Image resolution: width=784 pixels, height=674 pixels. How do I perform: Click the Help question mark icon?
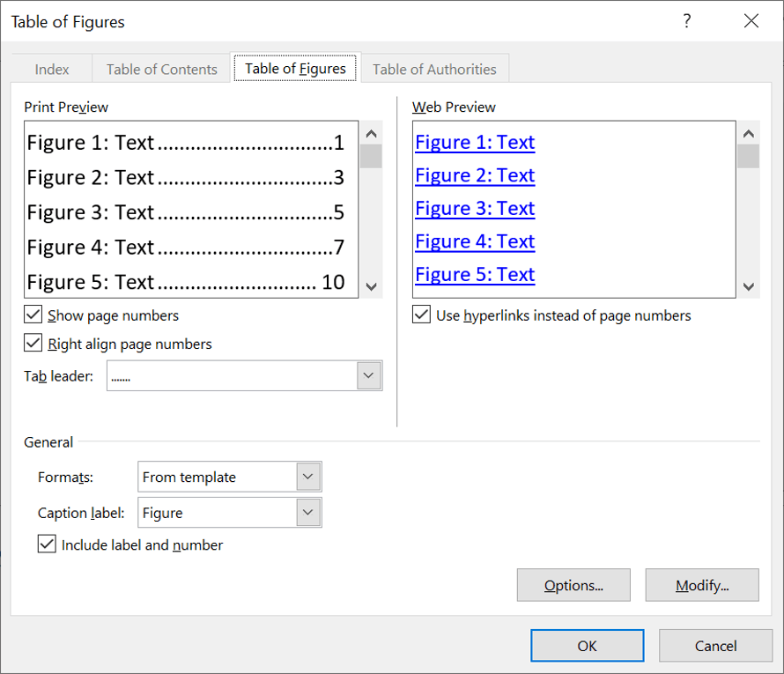click(x=687, y=21)
